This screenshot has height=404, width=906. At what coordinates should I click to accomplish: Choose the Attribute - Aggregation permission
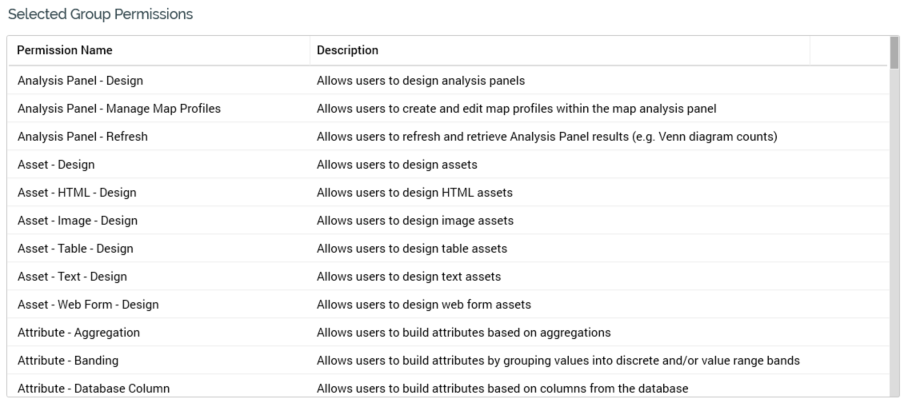pyautogui.click(x=79, y=332)
